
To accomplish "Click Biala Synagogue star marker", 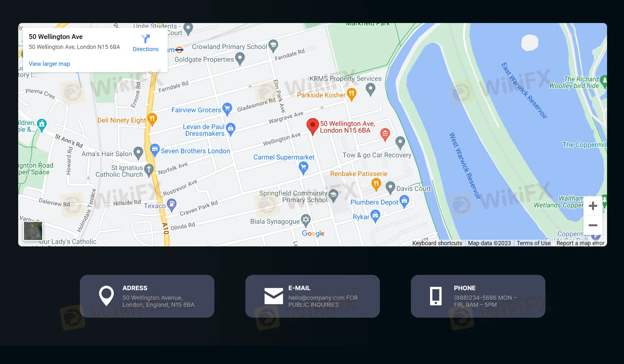I will point(306,220).
